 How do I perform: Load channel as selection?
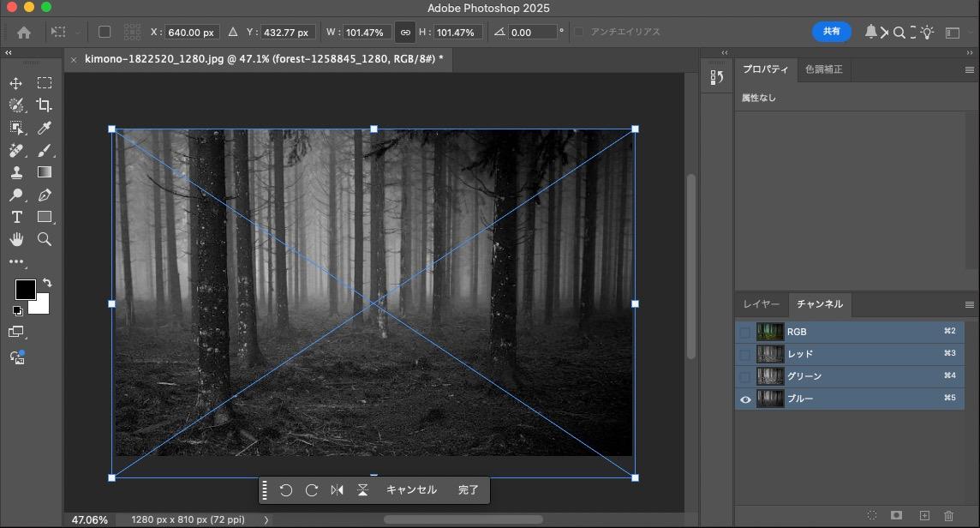[x=872, y=515]
